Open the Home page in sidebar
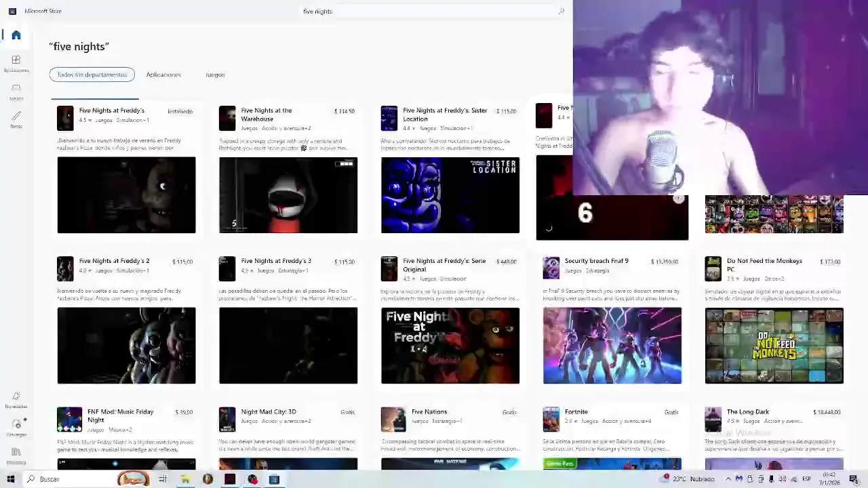868x488 pixels. click(16, 35)
